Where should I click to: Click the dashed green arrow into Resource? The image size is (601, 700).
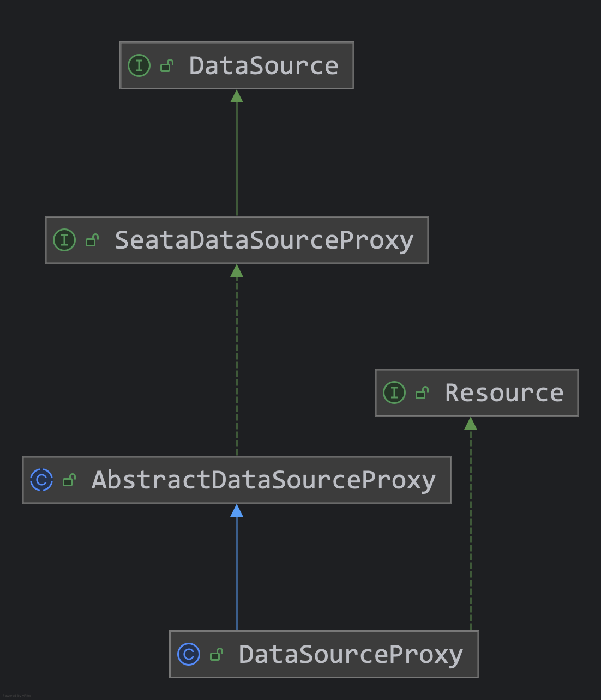point(471,523)
